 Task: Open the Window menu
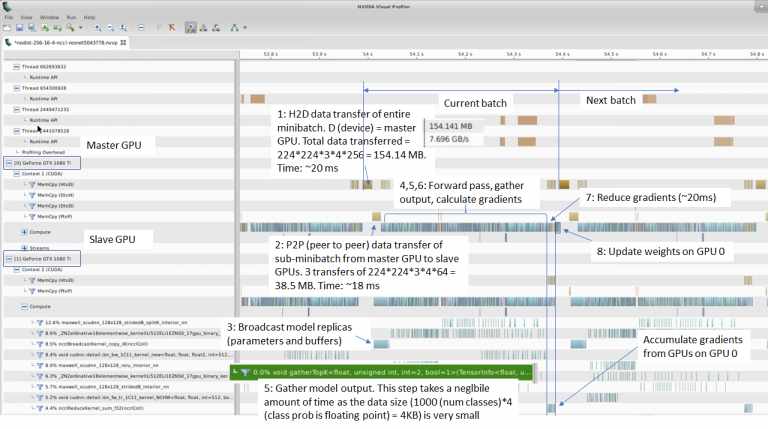(47, 17)
